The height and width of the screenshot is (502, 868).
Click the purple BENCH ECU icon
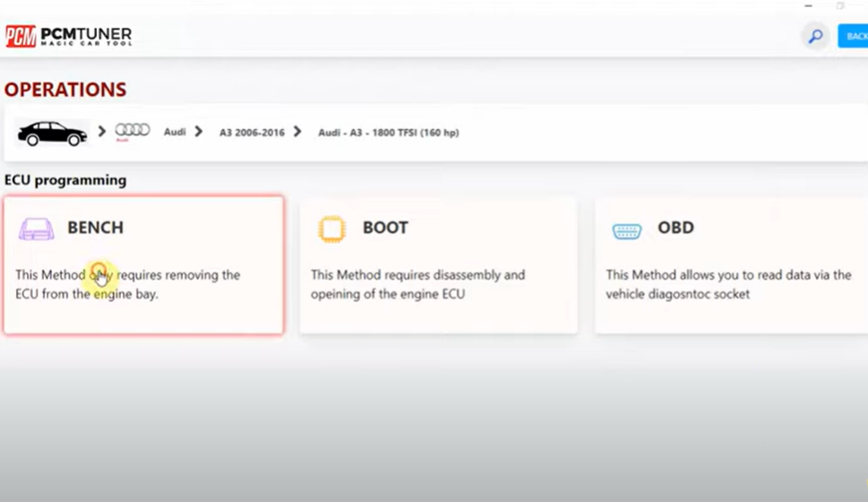(x=36, y=229)
